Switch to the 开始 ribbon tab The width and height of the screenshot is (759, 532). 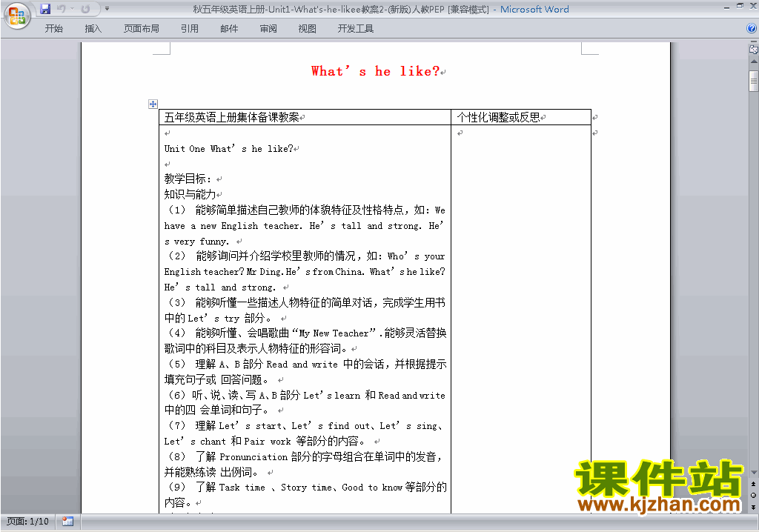coord(53,29)
